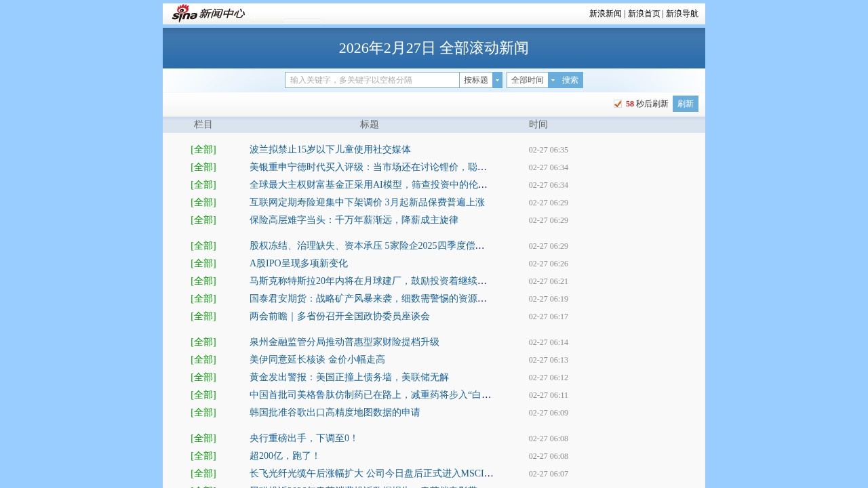This screenshot has width=868, height=488.
Task: Toggle the auto-refresh checkbox before 58秒后刷新
Action: (x=617, y=104)
